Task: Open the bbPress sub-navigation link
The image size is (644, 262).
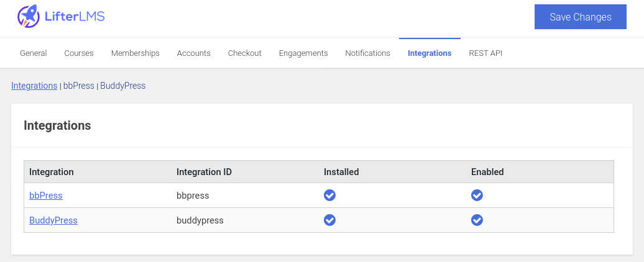Action: [x=78, y=86]
